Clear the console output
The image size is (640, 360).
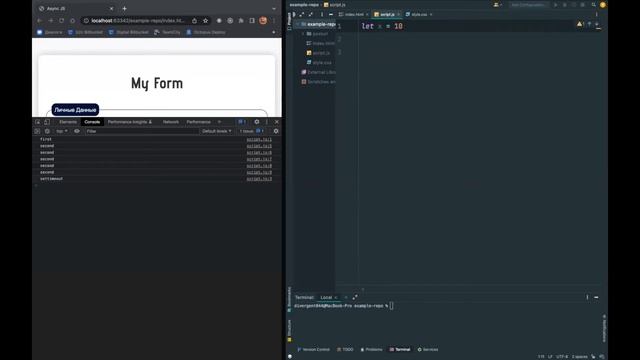(47, 131)
